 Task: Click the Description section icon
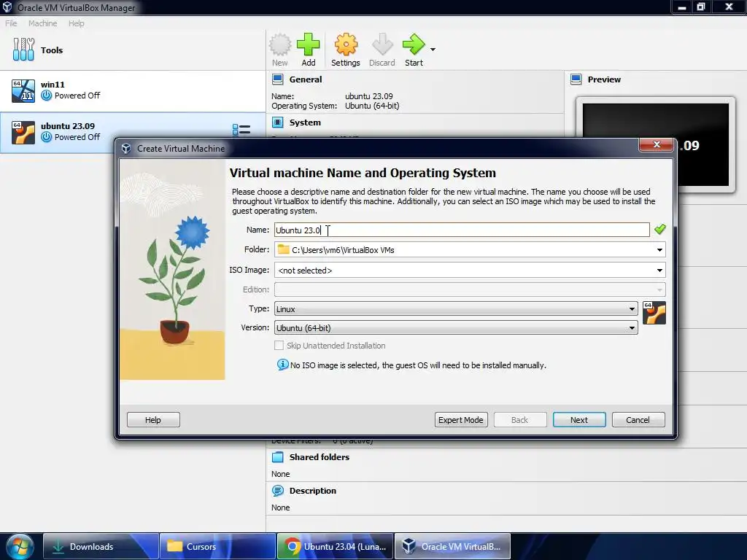(278, 491)
